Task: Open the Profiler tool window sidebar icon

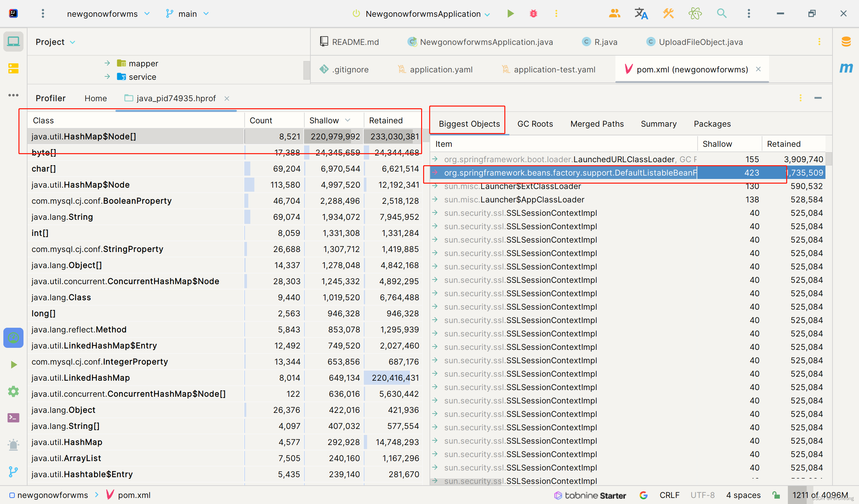Action: click(x=13, y=338)
